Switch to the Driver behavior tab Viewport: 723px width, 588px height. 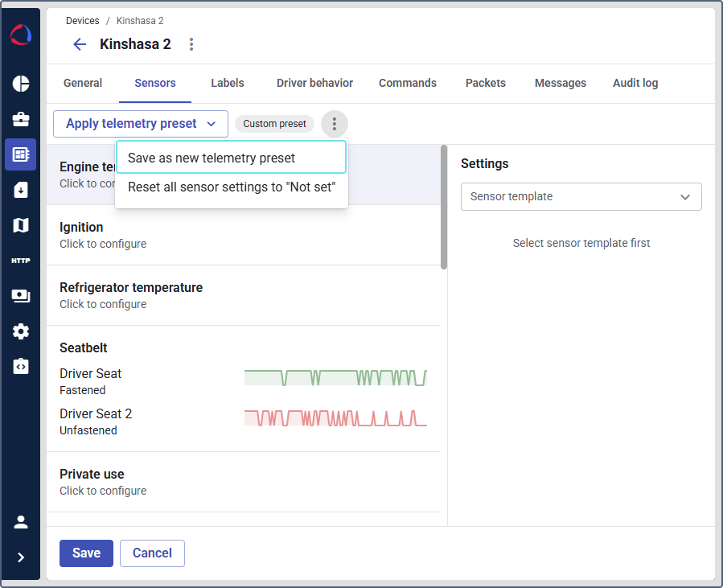[x=314, y=83]
